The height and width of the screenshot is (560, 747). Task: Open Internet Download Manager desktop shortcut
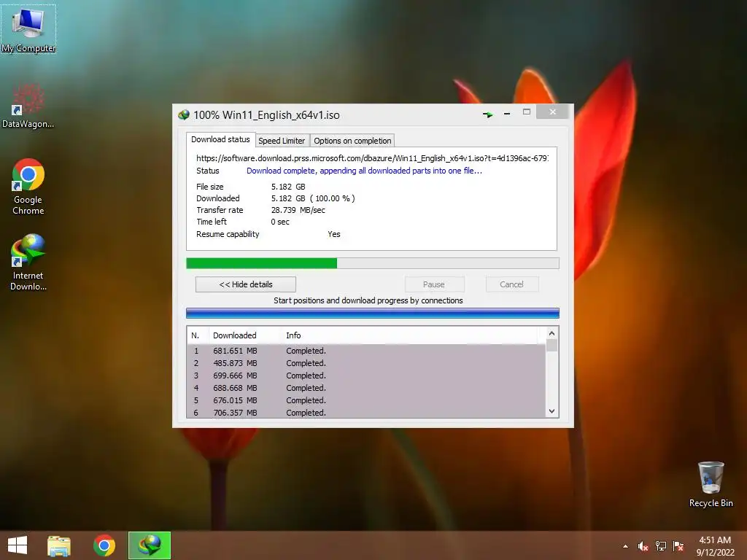pos(28,262)
